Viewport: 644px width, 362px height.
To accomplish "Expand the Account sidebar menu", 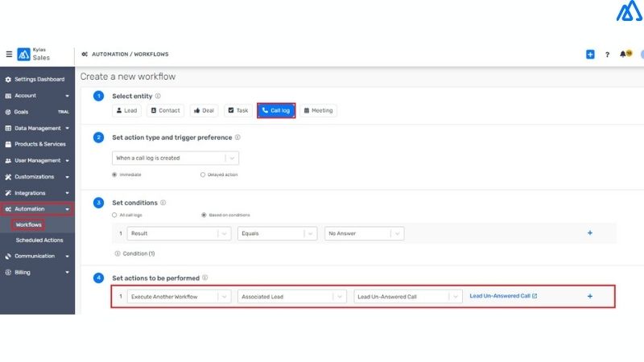I will coord(67,96).
